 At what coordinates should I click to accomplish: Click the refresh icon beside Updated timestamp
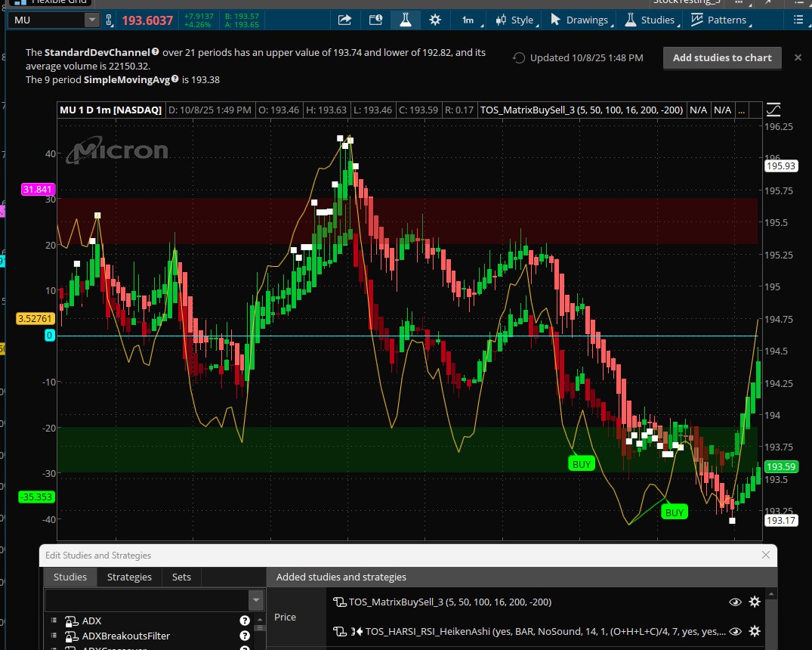click(x=519, y=58)
